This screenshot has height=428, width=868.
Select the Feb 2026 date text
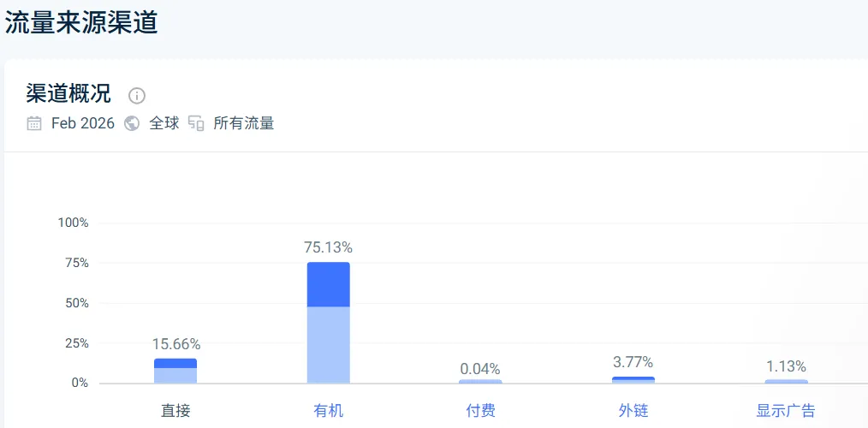(x=82, y=123)
